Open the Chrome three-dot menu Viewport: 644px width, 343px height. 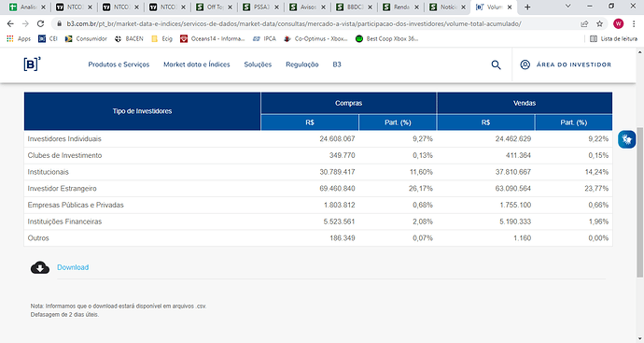click(634, 24)
